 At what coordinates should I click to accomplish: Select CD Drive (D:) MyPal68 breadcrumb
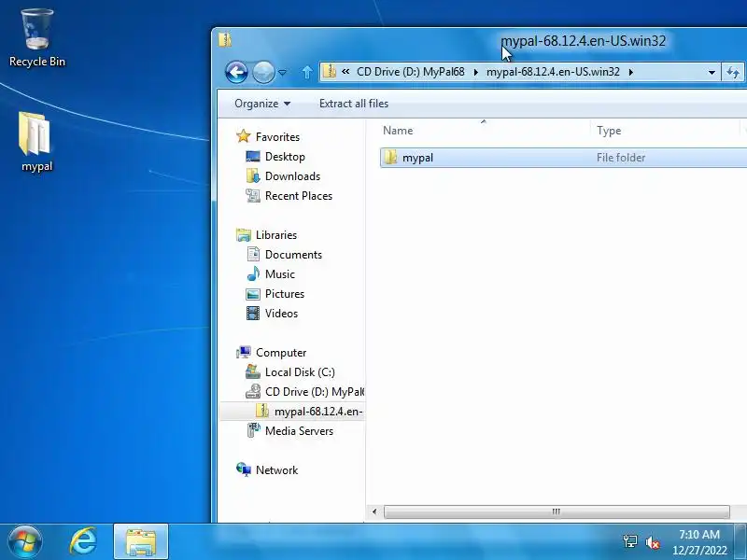[410, 72]
